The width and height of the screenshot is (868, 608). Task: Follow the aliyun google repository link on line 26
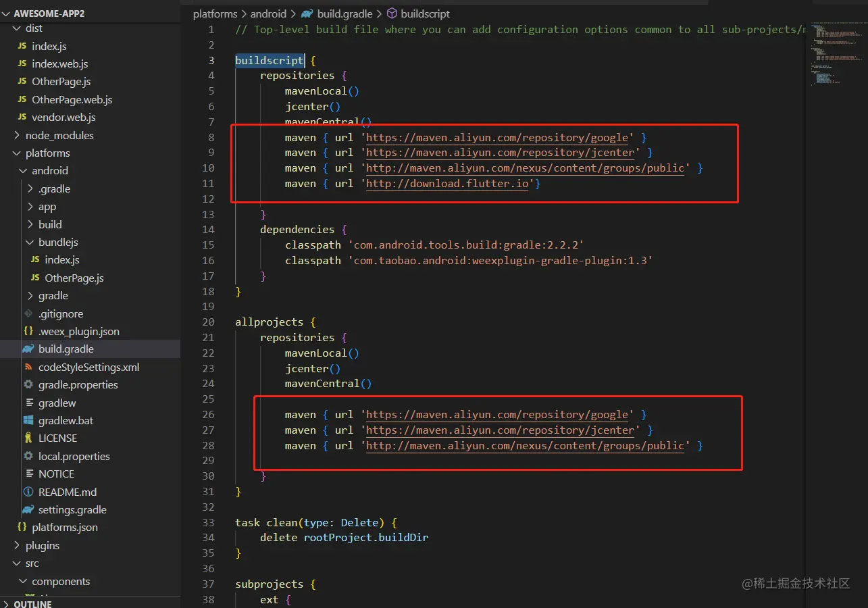(497, 415)
